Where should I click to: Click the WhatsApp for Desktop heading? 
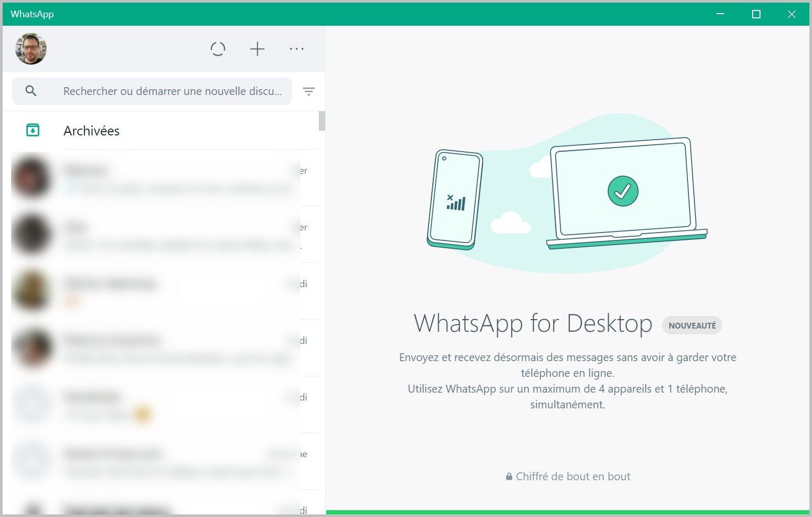533,323
